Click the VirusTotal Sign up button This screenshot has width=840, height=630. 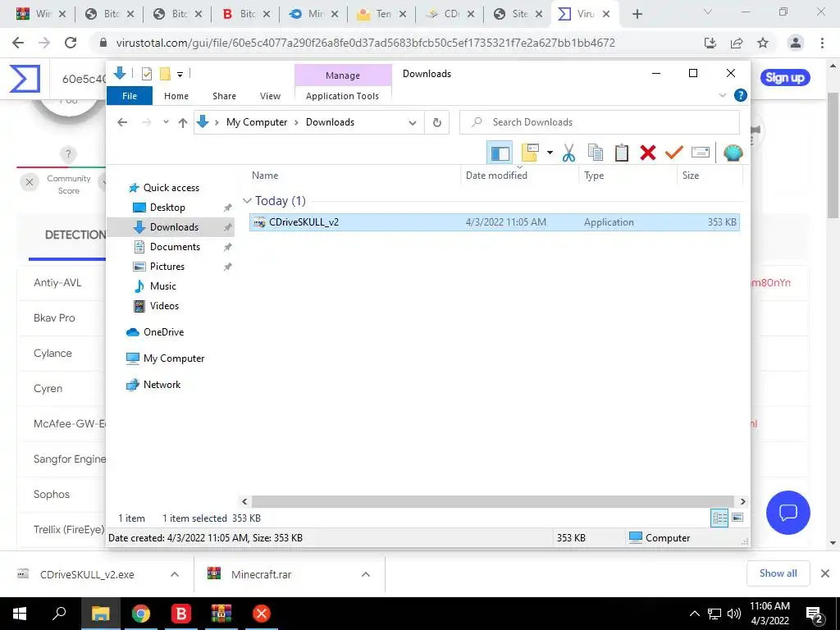tap(785, 78)
